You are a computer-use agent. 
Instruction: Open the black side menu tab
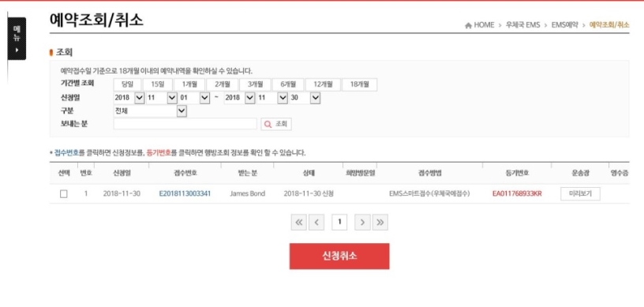pos(17,39)
